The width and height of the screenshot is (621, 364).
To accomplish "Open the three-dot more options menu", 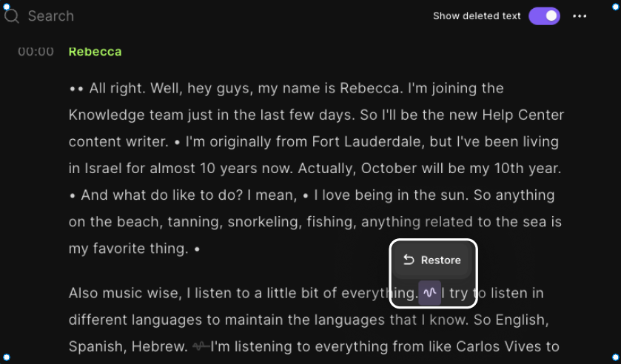I will coord(580,16).
